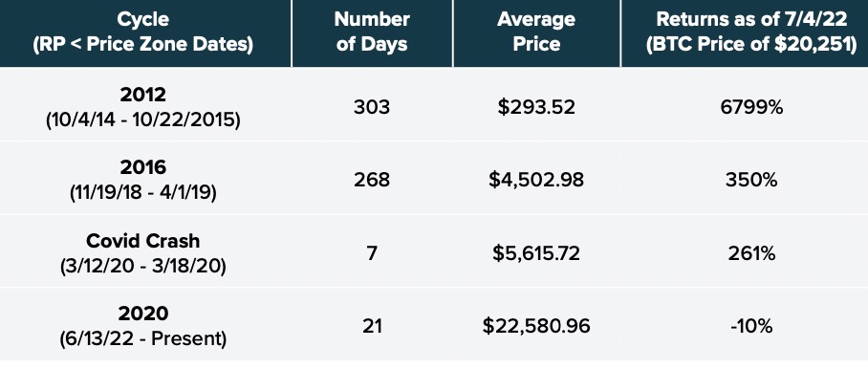Viewport: 868px width, 369px height.
Task: Click the $293.52 average price cell
Action: point(536,107)
